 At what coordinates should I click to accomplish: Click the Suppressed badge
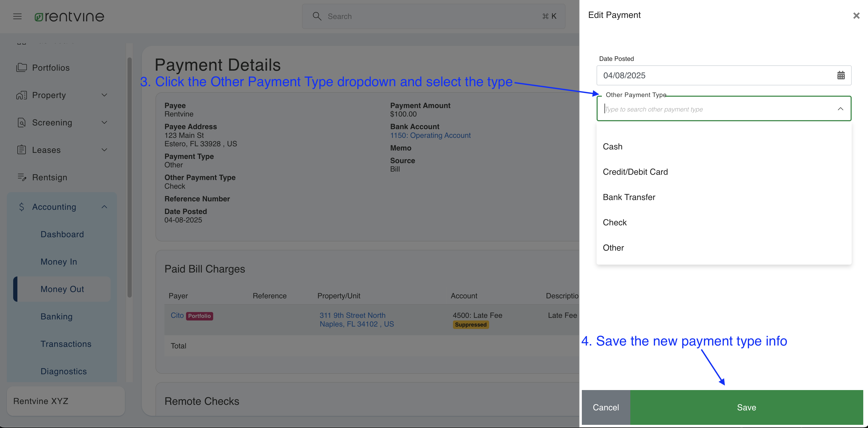(470, 324)
